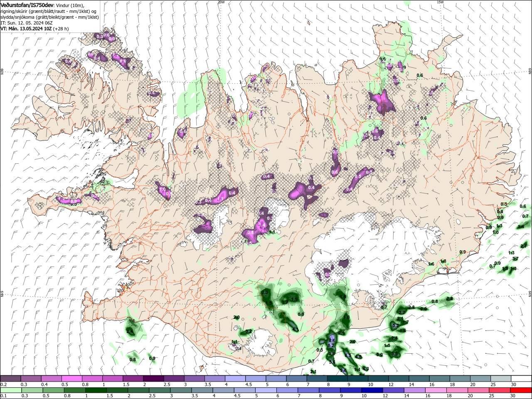Click the 6.5 rain value off the south coast

[x=348, y=355]
